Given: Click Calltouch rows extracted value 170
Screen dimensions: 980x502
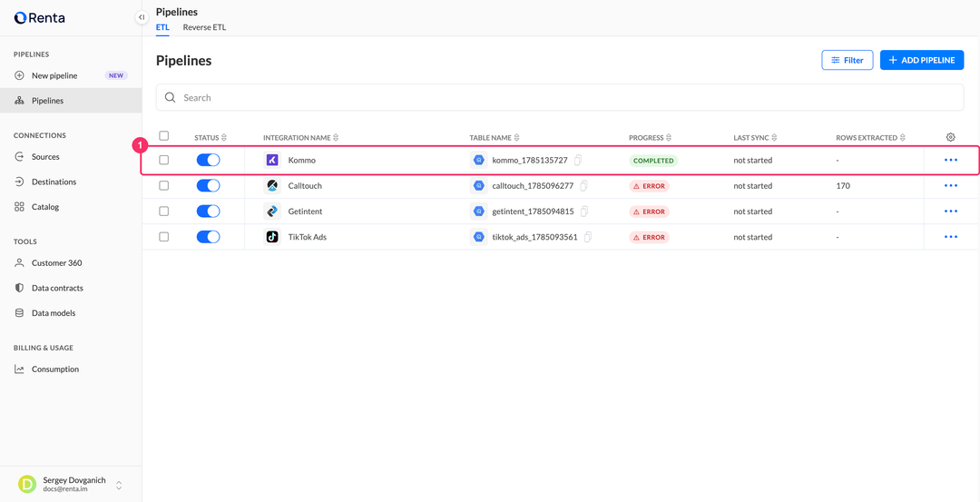Looking at the screenshot, I should 842,186.
